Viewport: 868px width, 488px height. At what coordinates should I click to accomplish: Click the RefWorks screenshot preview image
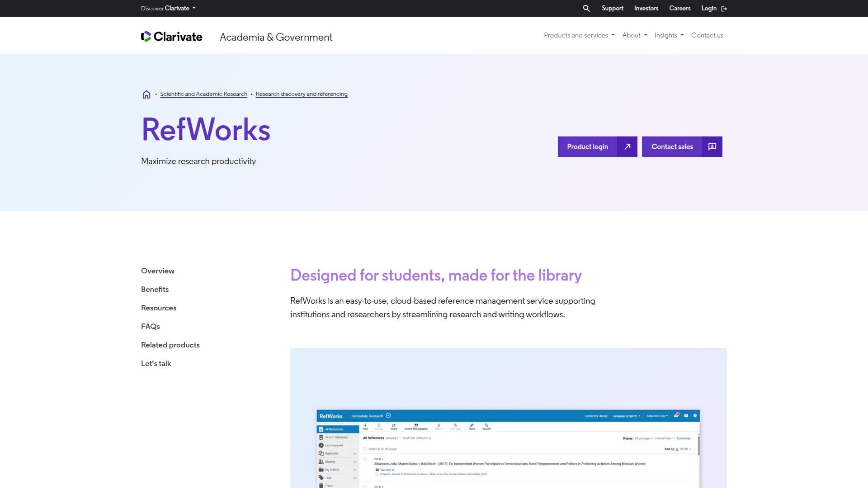coord(508,418)
